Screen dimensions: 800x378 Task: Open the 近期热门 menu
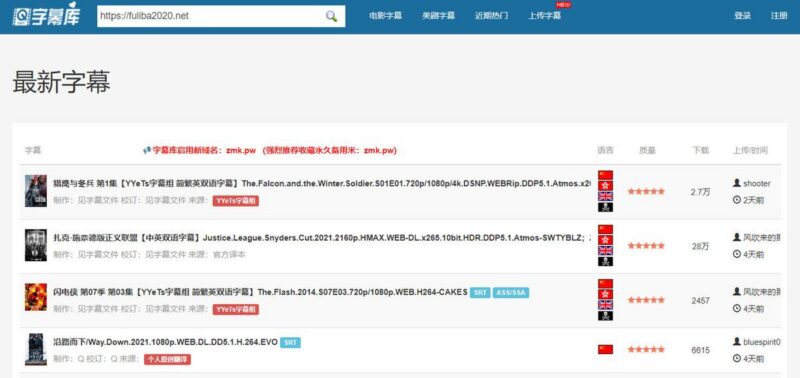491,16
